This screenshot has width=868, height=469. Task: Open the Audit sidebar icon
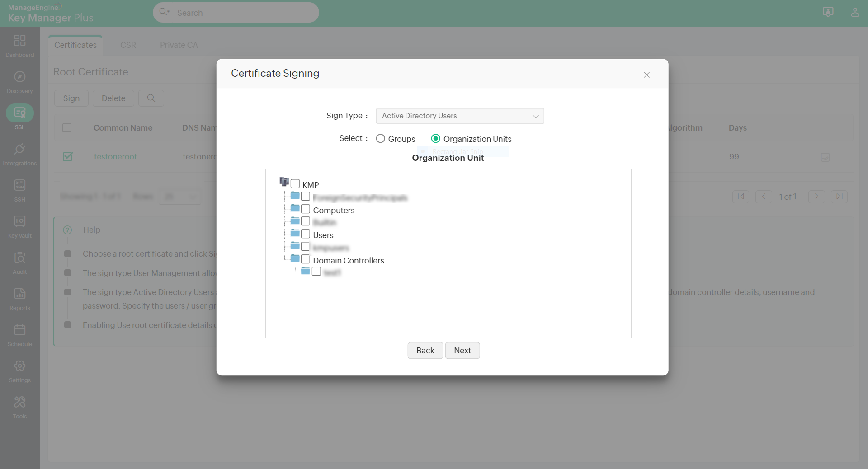click(20, 258)
